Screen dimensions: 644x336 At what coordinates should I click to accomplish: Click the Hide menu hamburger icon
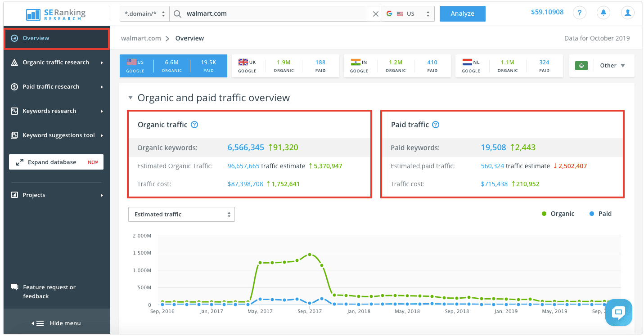(40, 323)
